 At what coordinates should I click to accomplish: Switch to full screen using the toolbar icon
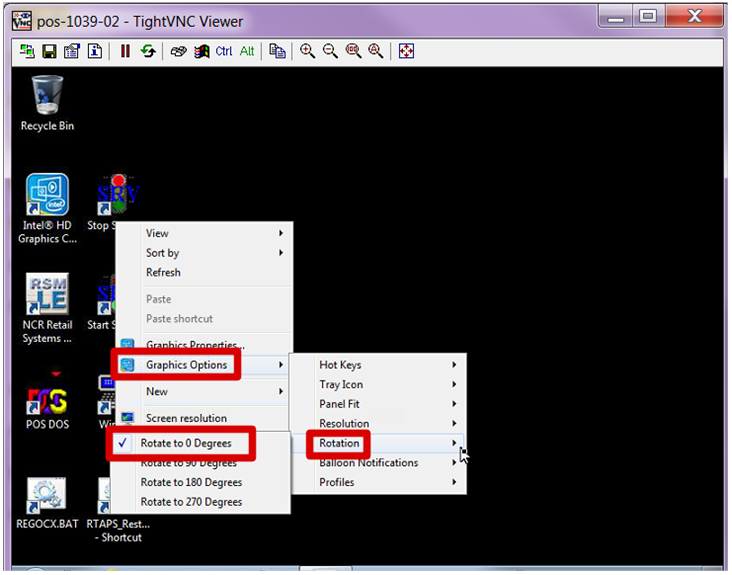pyautogui.click(x=406, y=51)
